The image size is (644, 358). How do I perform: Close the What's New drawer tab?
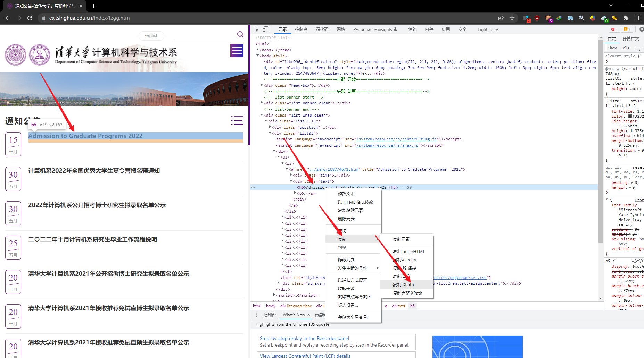(x=308, y=315)
